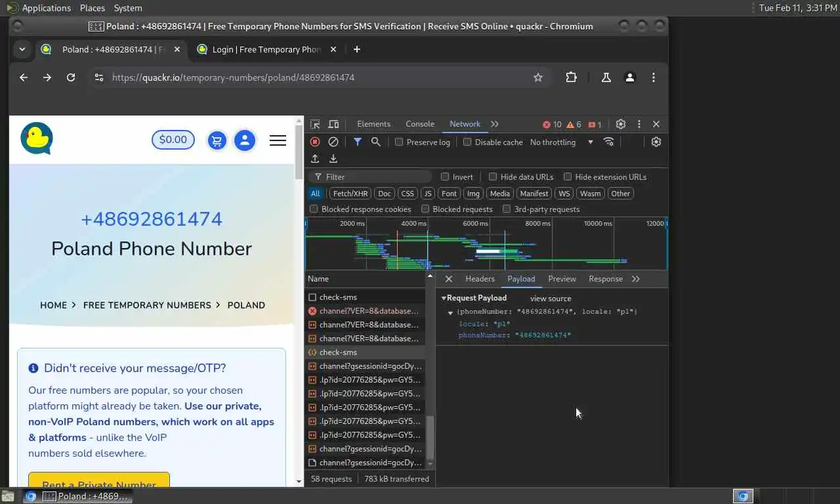The width and height of the screenshot is (840, 504).
Task: Stop recording the network log
Action: tap(315, 142)
